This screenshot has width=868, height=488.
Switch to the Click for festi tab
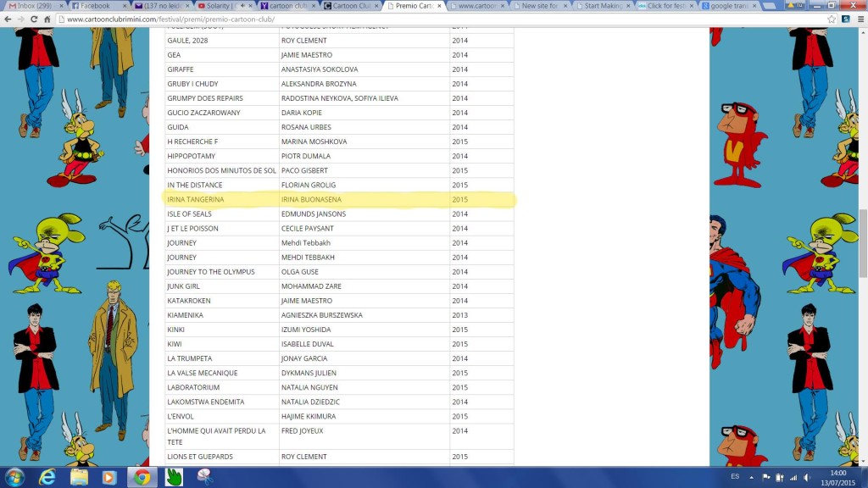coord(666,6)
